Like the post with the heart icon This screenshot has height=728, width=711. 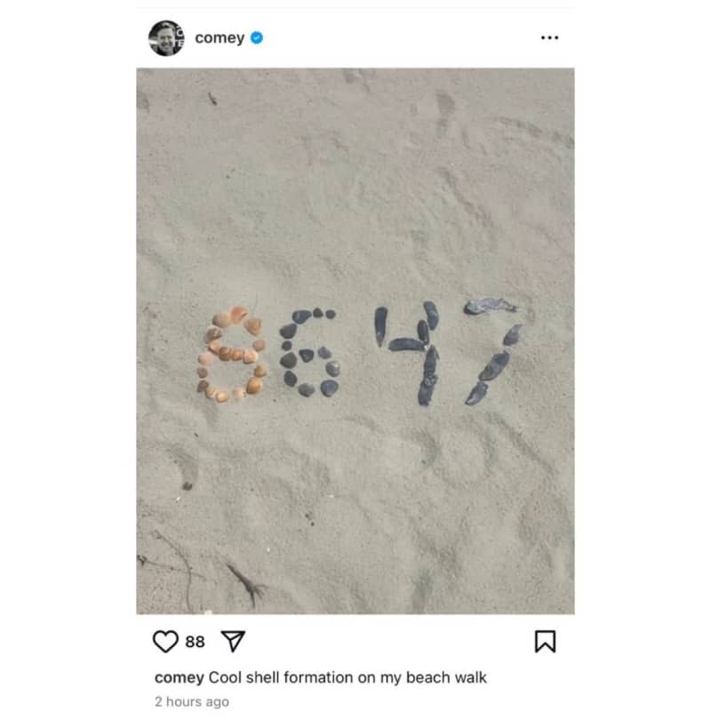[x=165, y=642]
